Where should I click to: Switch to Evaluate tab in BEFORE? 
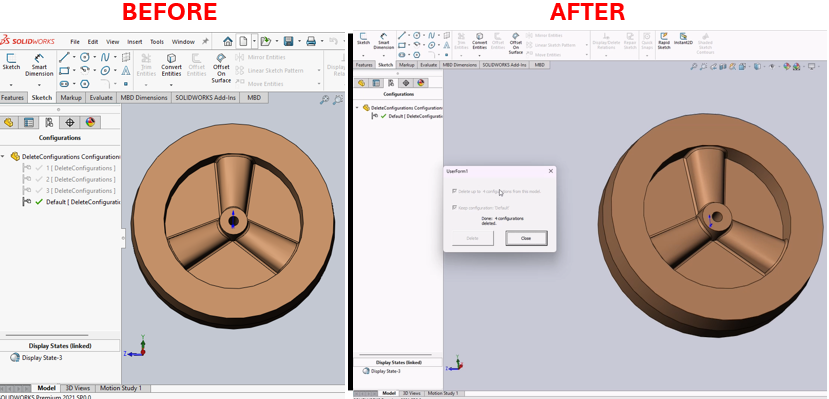[x=100, y=98]
